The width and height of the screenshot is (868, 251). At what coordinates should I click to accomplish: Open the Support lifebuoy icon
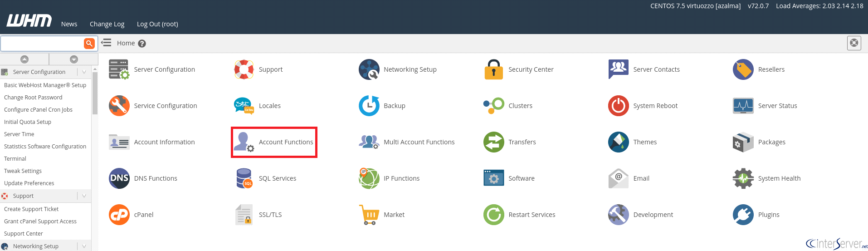(x=244, y=69)
